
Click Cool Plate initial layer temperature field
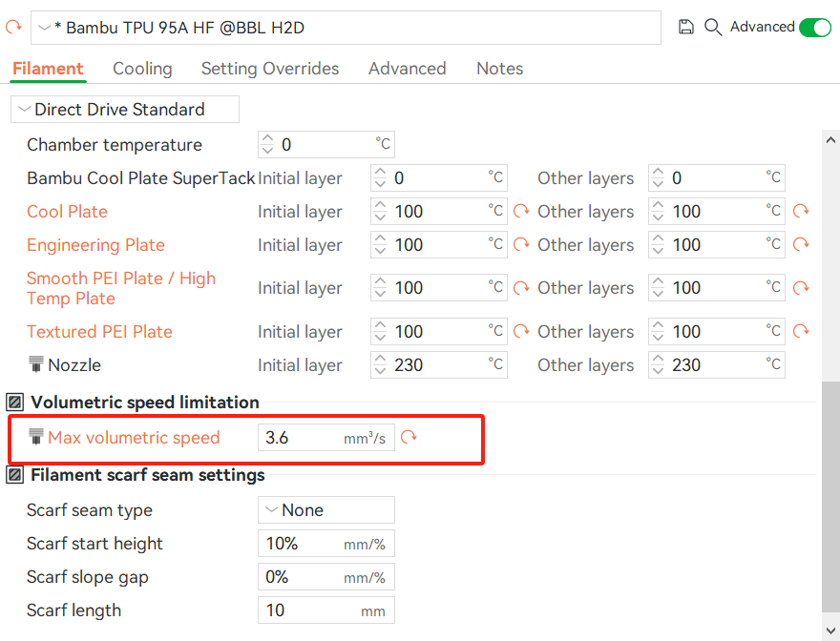coord(439,212)
